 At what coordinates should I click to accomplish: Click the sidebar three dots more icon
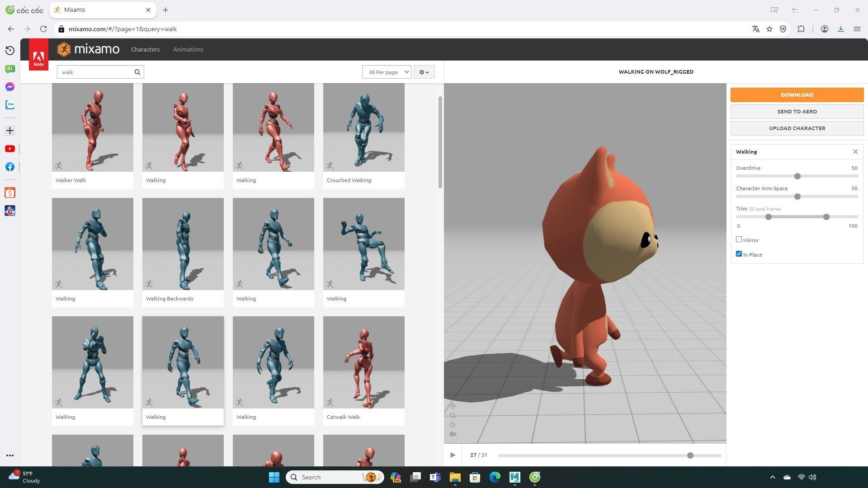(x=10, y=455)
